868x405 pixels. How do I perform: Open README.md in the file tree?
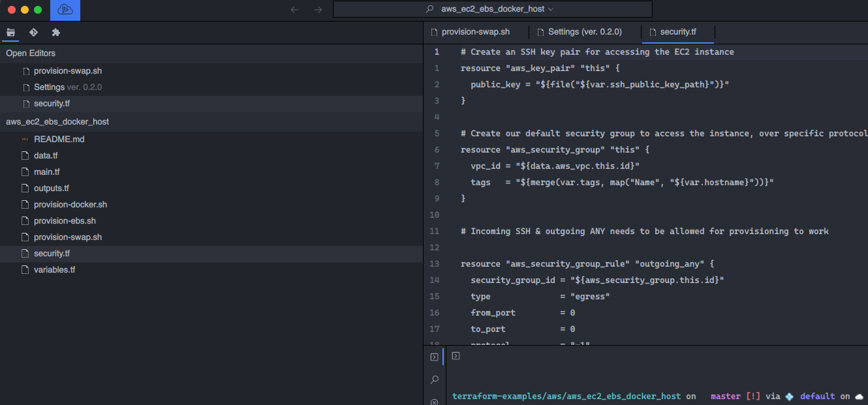click(x=59, y=139)
